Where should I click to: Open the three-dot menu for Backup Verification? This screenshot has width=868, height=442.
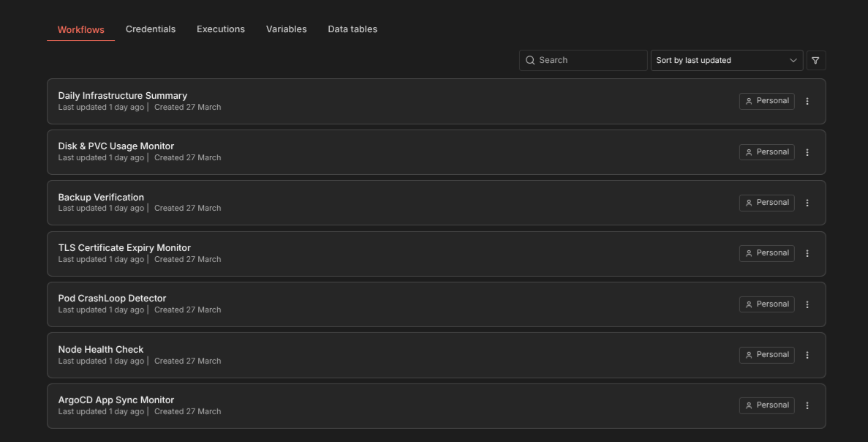[807, 203]
